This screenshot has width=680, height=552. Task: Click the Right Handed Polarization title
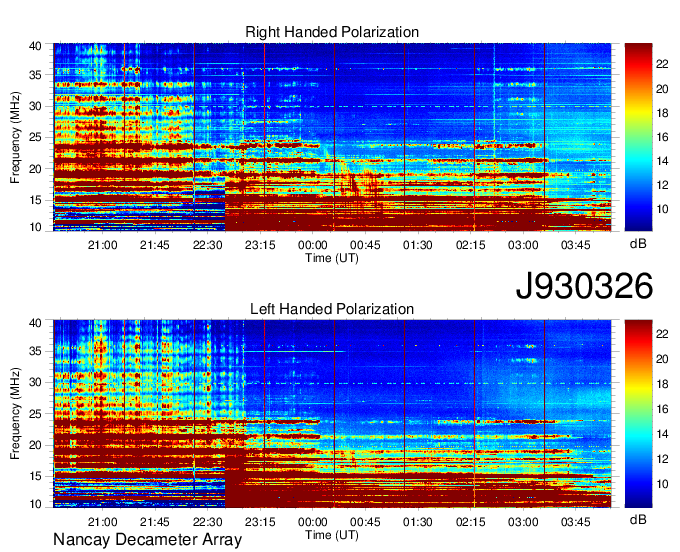coord(332,32)
